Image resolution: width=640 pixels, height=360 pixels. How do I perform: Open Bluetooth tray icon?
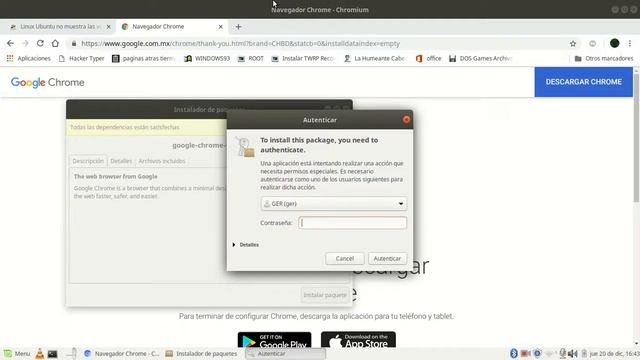[x=514, y=353]
